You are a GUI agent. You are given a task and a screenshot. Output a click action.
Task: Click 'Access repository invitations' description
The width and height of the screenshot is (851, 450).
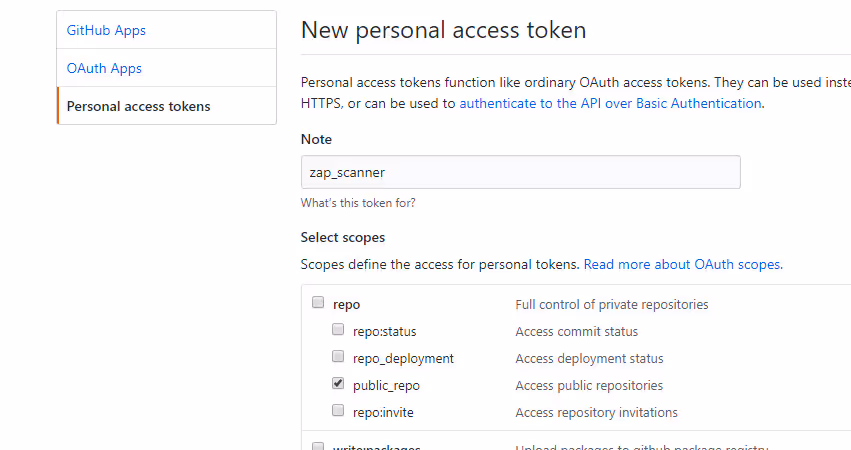pos(596,413)
